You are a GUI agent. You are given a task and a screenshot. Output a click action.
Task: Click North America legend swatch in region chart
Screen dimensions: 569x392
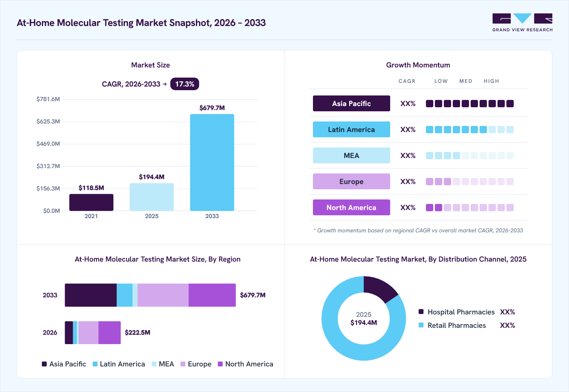click(220, 364)
